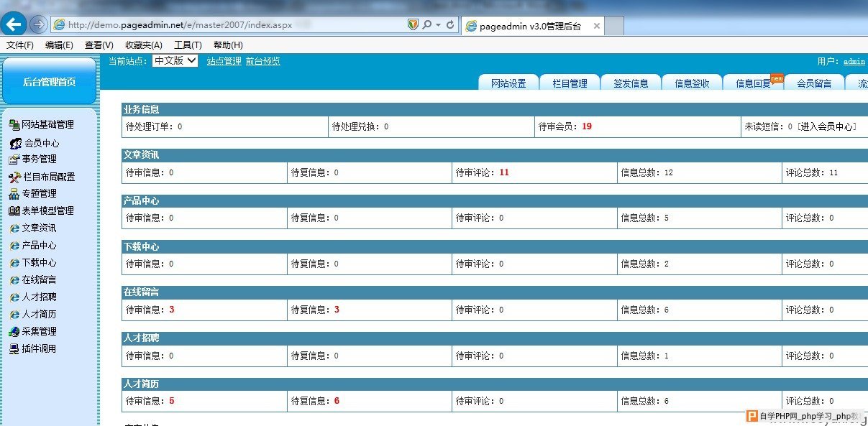Click the refresh icon in address bar
The height and width of the screenshot is (426, 868).
pyautogui.click(x=450, y=24)
